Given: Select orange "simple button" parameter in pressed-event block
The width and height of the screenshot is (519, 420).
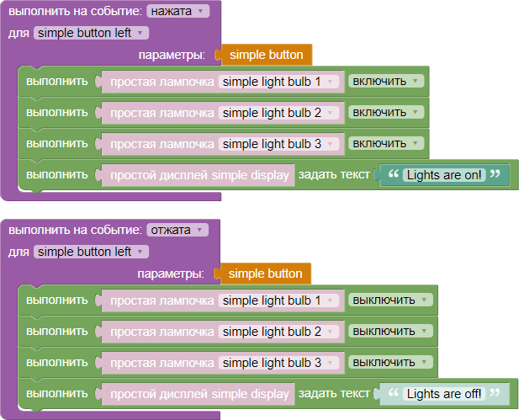Looking at the screenshot, I should 266,55.
